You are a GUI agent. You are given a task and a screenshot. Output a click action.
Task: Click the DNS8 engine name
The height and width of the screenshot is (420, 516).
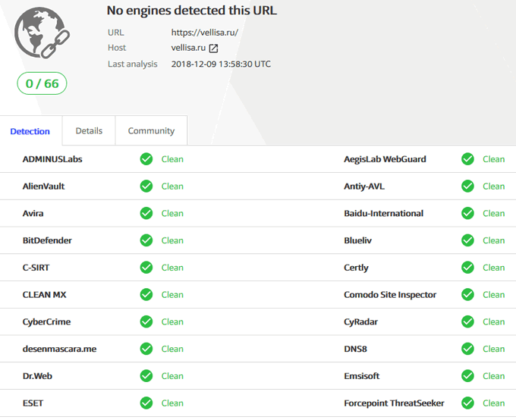click(x=355, y=349)
